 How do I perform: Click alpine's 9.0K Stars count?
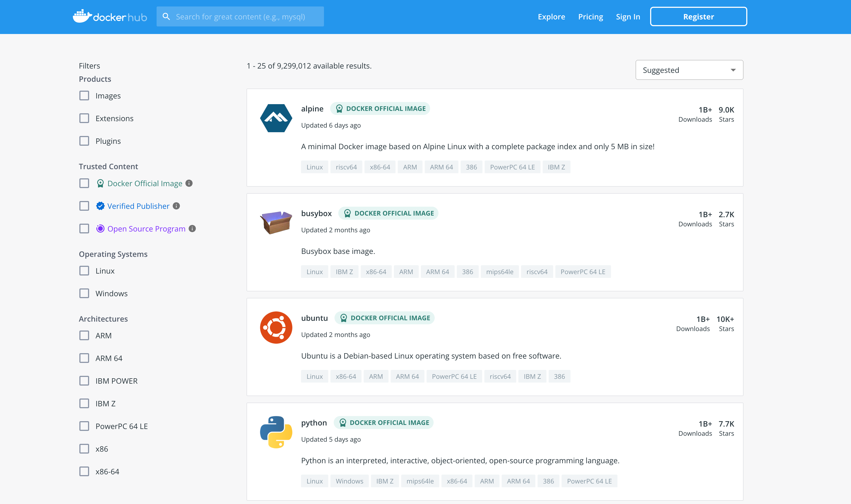point(726,114)
